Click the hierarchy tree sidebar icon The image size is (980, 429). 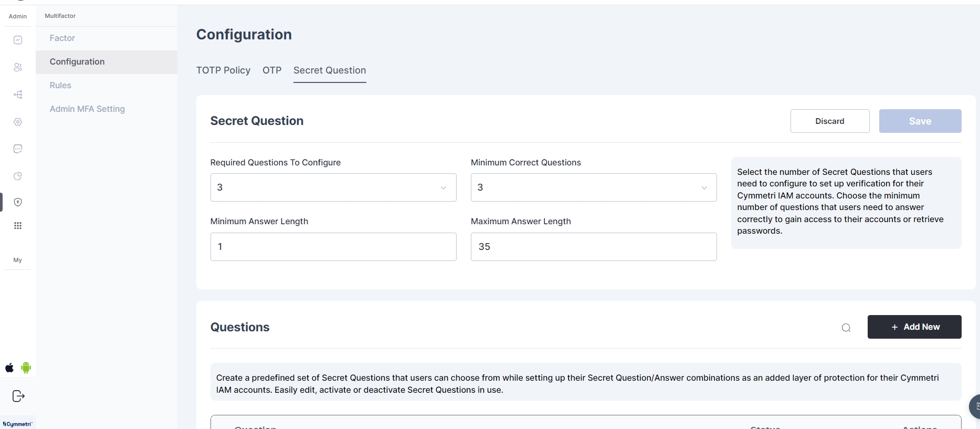[18, 95]
